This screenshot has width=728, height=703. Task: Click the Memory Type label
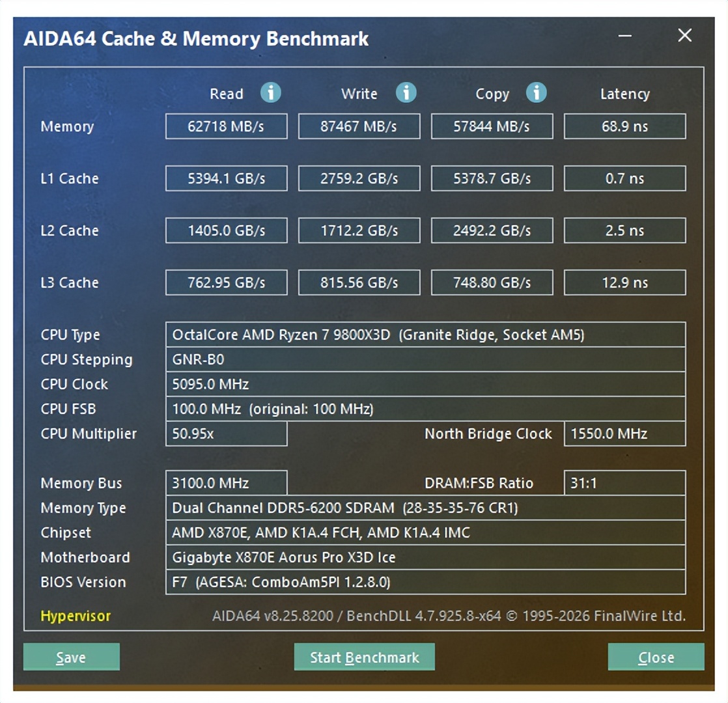pos(83,508)
